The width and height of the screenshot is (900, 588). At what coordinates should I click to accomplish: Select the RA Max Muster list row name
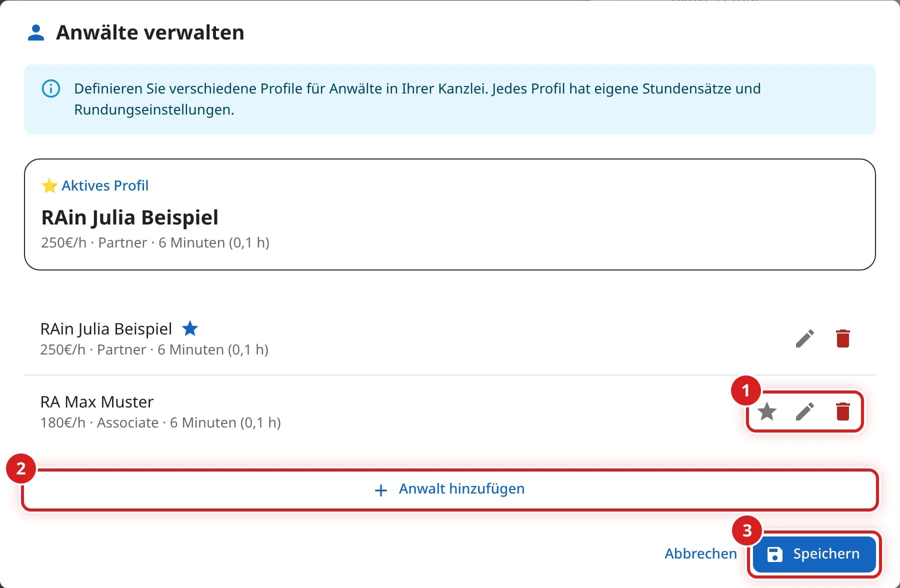[97, 402]
